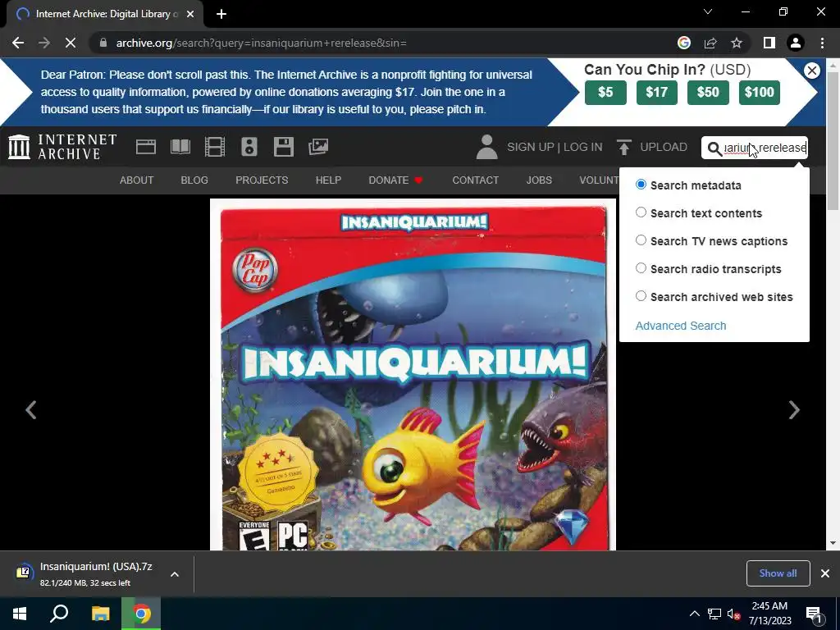Donate $50 button
This screenshot has height=630, width=840.
click(708, 92)
